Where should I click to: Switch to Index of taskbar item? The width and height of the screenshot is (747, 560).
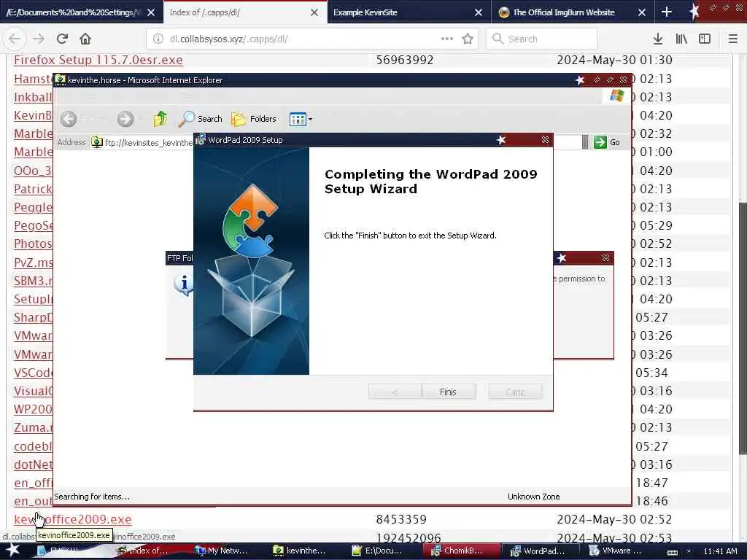[x=143, y=551]
